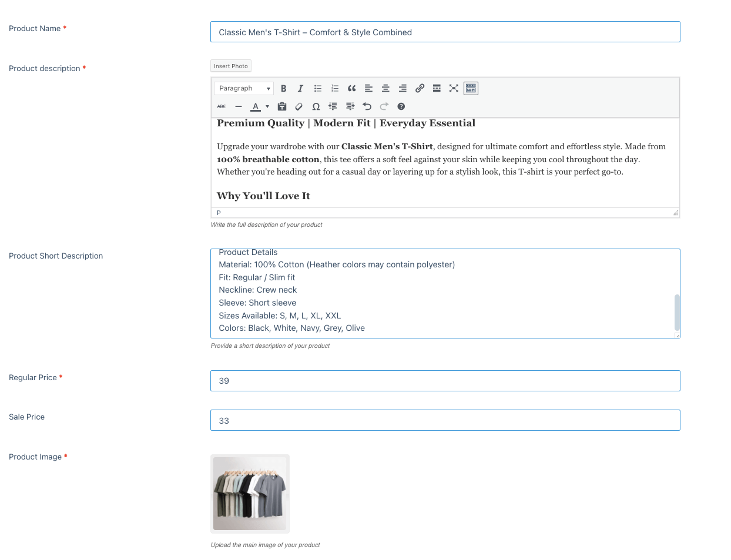
Task: Open the Paragraph format dropdown
Action: (x=244, y=88)
